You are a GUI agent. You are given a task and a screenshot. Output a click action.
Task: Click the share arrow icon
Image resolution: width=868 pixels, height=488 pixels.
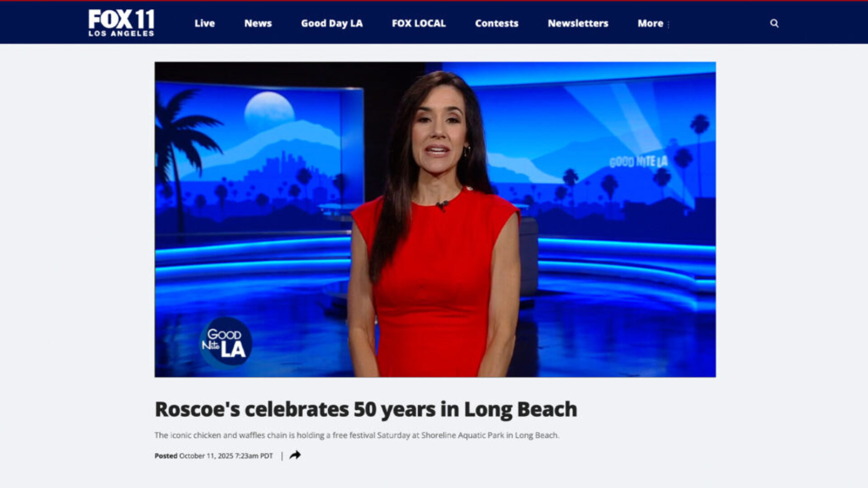295,455
